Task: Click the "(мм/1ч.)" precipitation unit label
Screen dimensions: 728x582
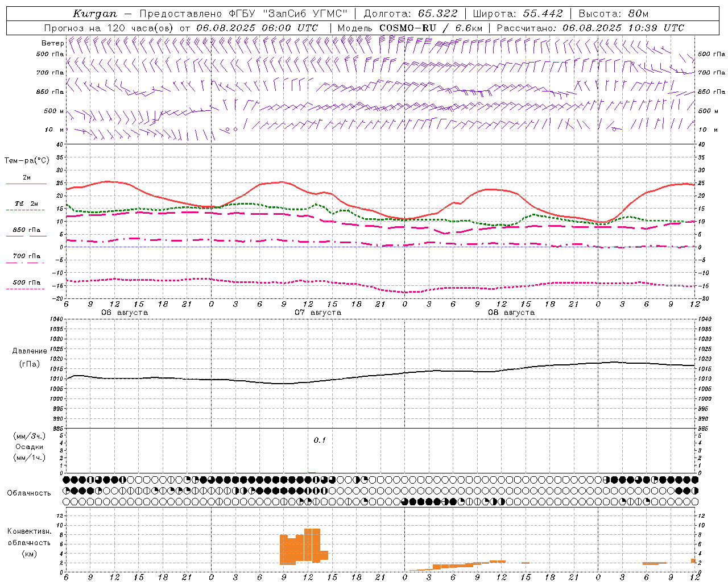Action: pyautogui.click(x=30, y=458)
